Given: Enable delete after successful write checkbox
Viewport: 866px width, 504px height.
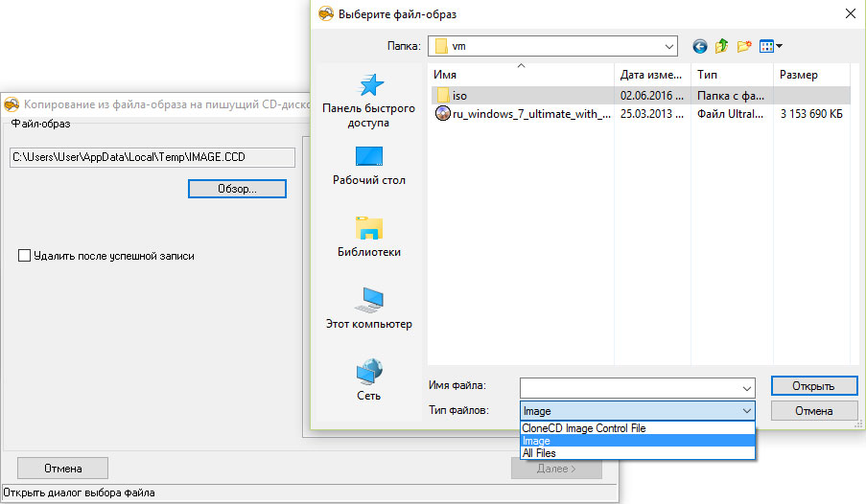Looking at the screenshot, I should [x=24, y=256].
